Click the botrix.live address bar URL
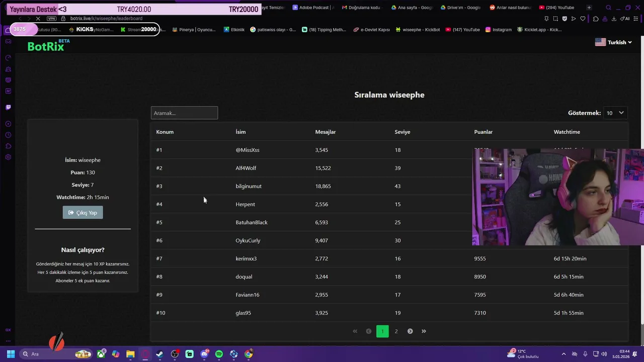The width and height of the screenshot is (644, 362). tap(106, 19)
